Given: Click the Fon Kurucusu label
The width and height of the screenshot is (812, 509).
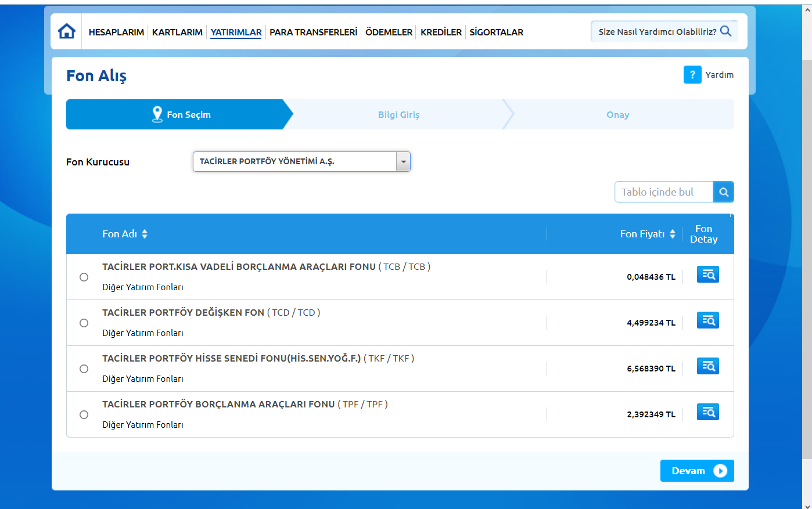Looking at the screenshot, I should click(98, 162).
